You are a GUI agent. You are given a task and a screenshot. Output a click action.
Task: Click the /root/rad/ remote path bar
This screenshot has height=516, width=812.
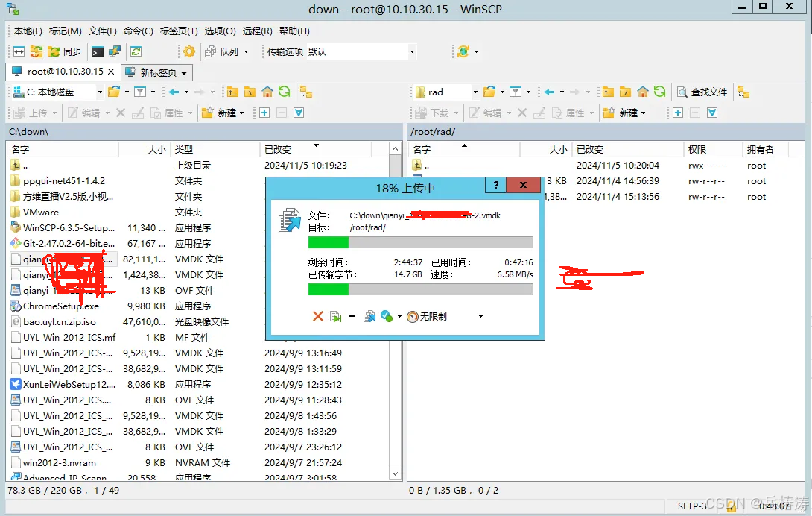[x=606, y=132]
